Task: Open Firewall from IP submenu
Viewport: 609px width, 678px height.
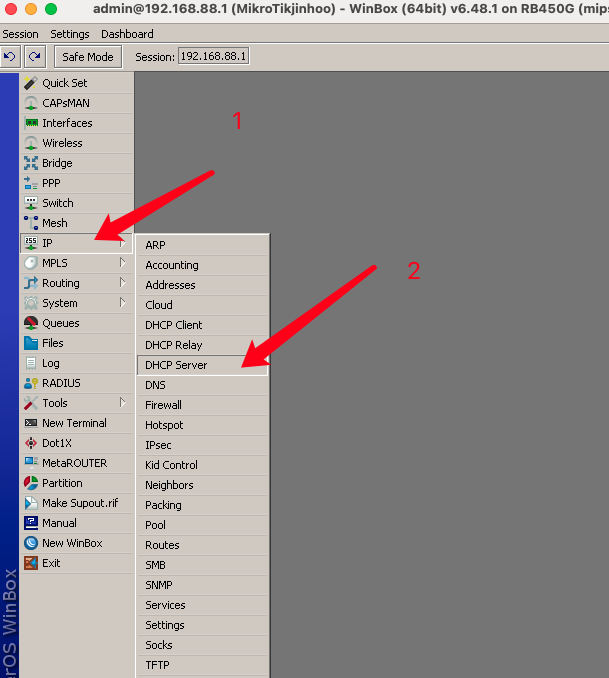Action: point(202,405)
